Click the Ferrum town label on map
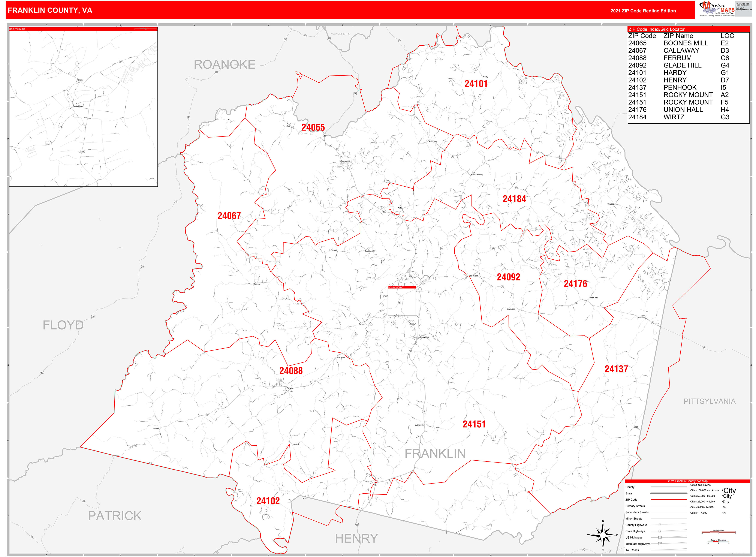This screenshot has width=756, height=557. click(290, 388)
